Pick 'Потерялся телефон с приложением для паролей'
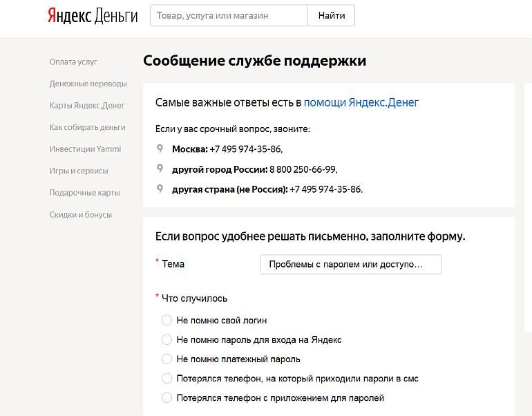532x416 pixels. (x=167, y=397)
